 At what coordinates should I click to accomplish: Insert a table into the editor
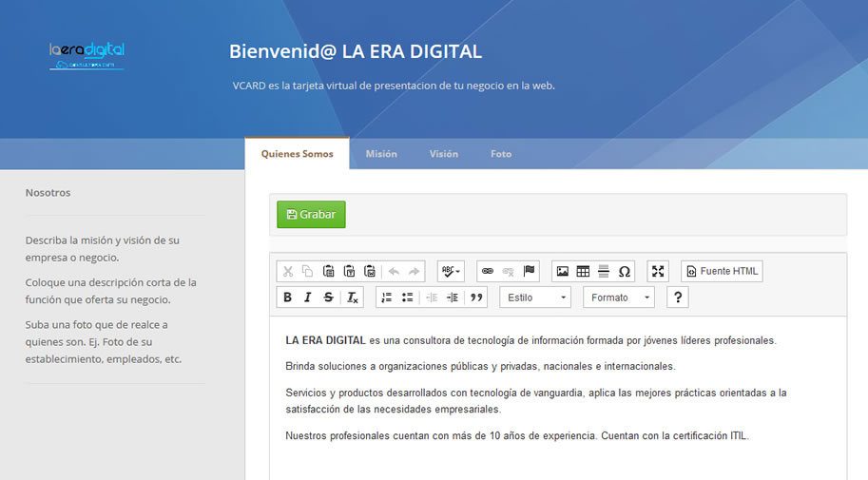pyautogui.click(x=583, y=271)
